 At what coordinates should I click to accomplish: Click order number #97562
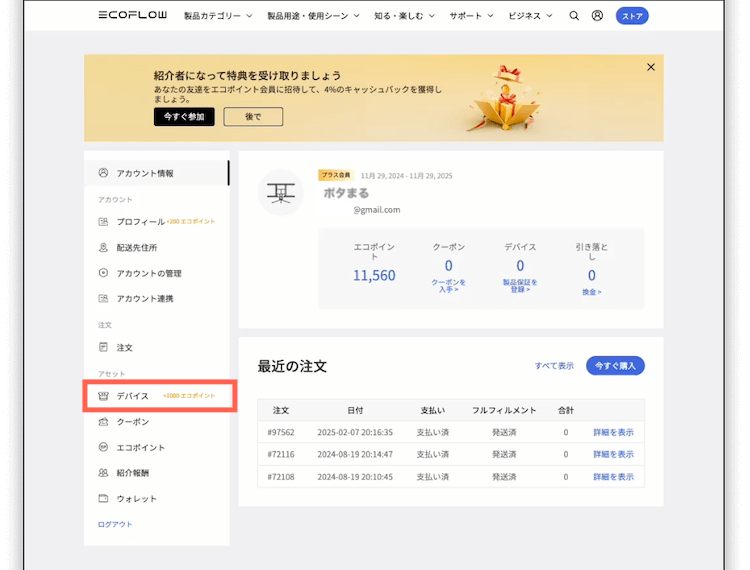pyautogui.click(x=281, y=432)
